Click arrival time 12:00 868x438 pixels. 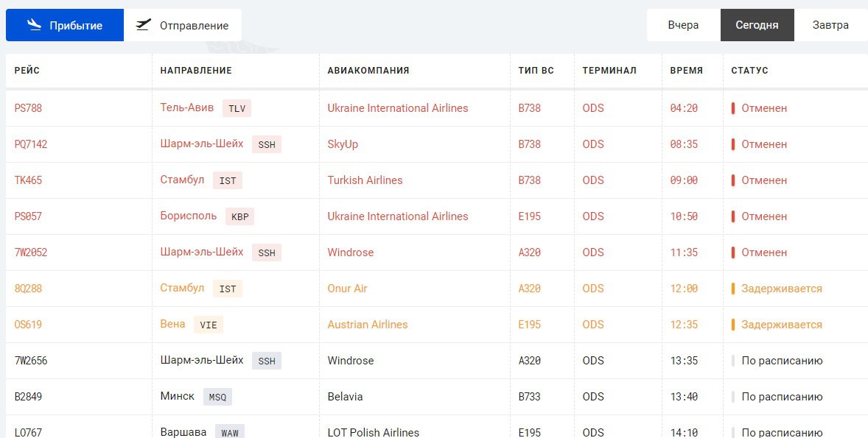pos(684,289)
